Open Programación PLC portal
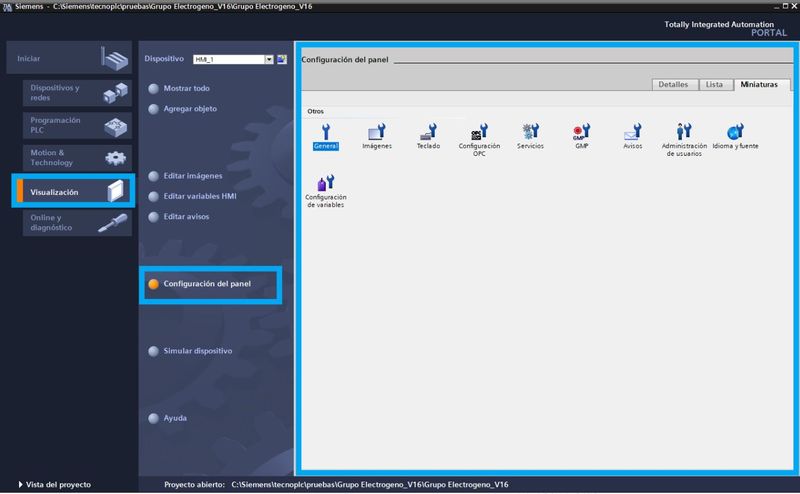 tap(77, 126)
